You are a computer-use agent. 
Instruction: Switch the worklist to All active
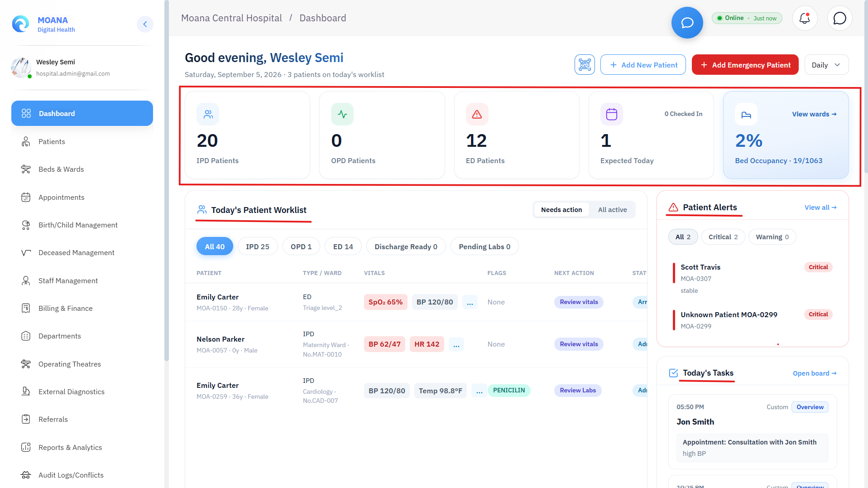pos(612,210)
